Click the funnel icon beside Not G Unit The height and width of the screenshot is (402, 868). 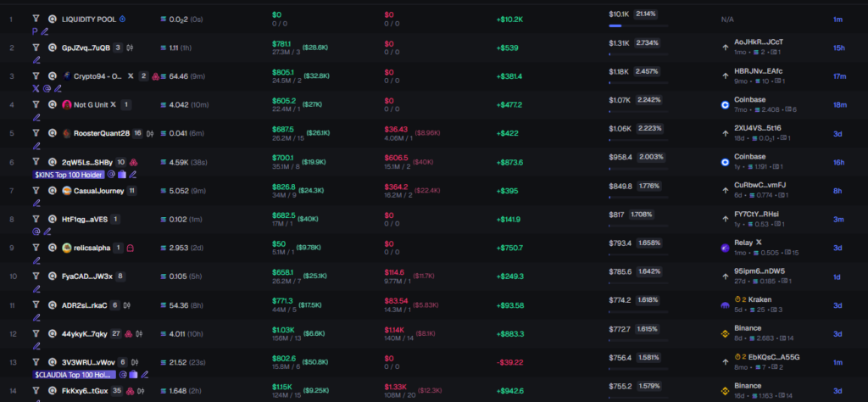36,104
